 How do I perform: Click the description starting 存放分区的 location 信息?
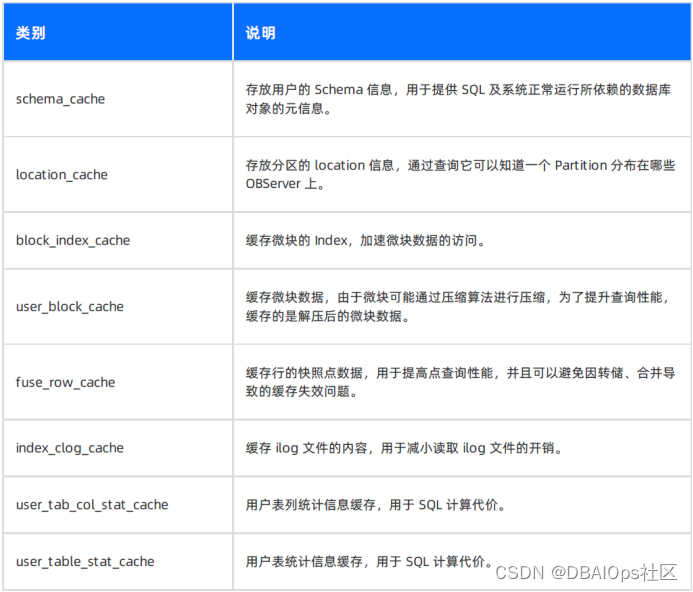(461, 174)
